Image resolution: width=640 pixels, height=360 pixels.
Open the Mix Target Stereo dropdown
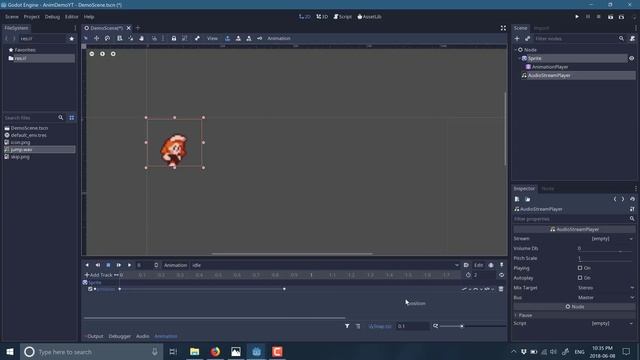point(606,288)
